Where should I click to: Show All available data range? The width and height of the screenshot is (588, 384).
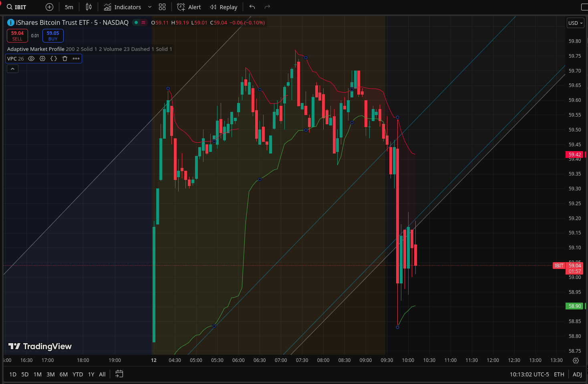click(102, 374)
